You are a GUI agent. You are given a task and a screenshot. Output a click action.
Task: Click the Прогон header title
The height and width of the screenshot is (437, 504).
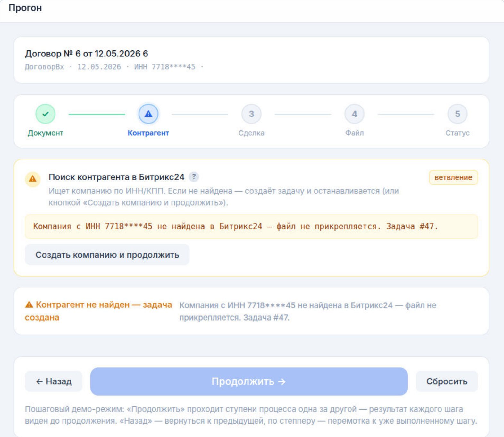tap(25, 8)
